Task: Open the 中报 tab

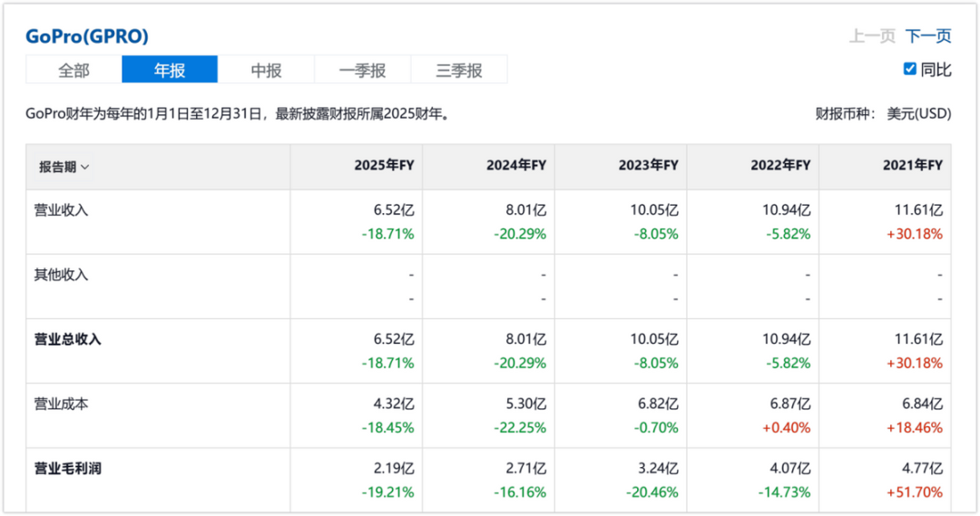Action: tap(266, 70)
